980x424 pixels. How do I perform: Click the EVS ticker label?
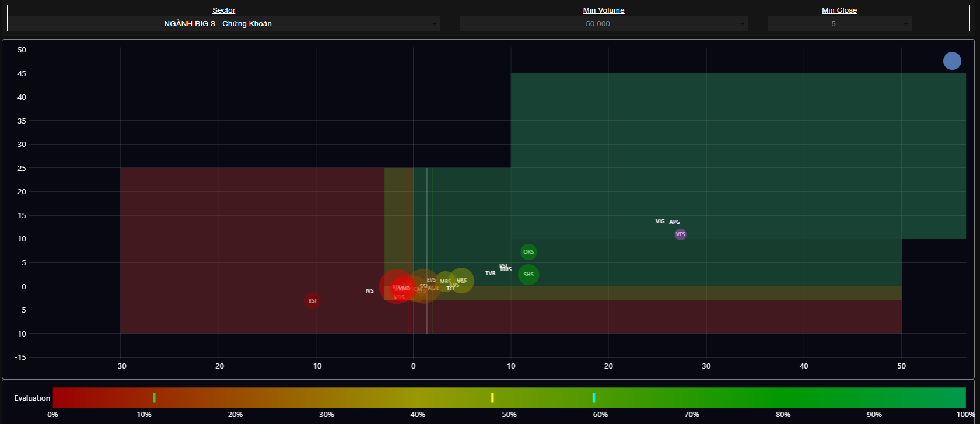432,280
